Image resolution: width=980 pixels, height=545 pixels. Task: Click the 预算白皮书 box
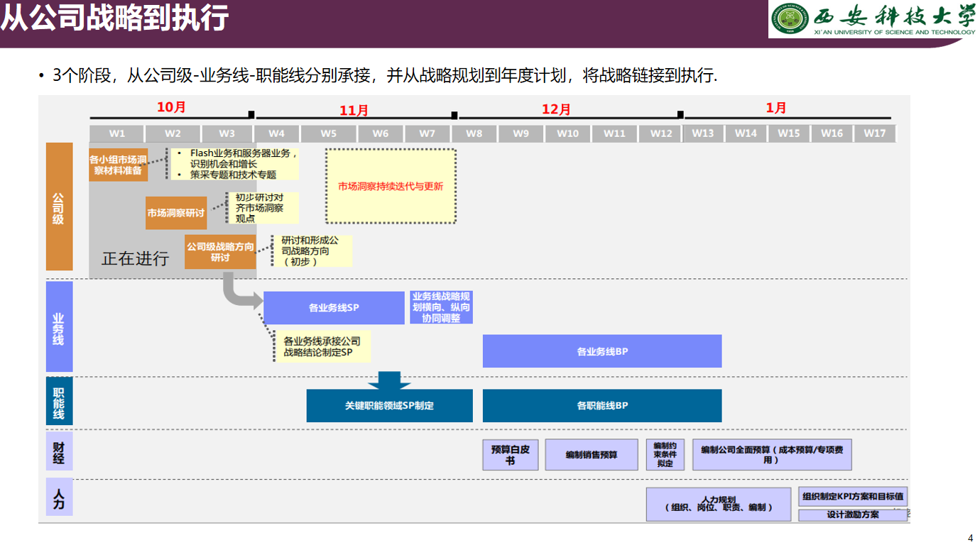511,455
